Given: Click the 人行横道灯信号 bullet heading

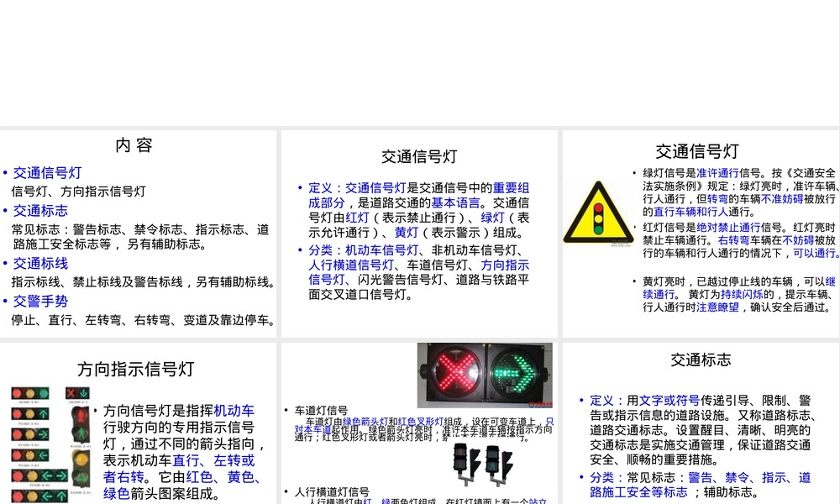Looking at the screenshot, I should (332, 491).
